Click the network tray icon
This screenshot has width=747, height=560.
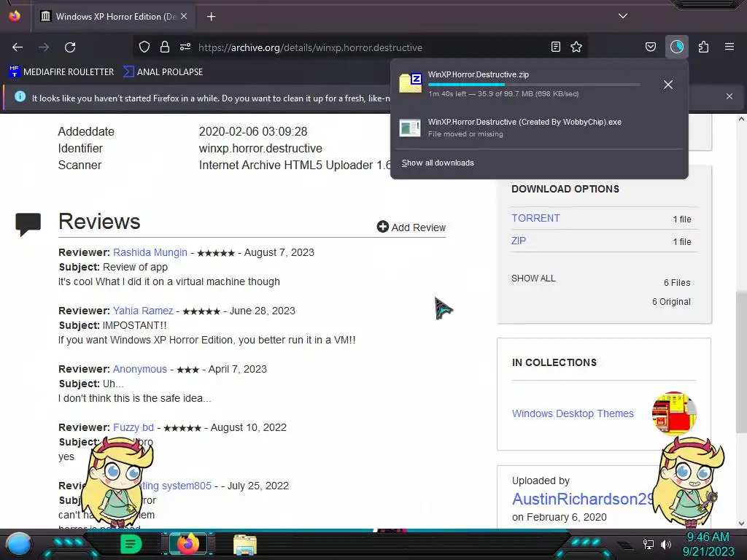click(x=649, y=544)
